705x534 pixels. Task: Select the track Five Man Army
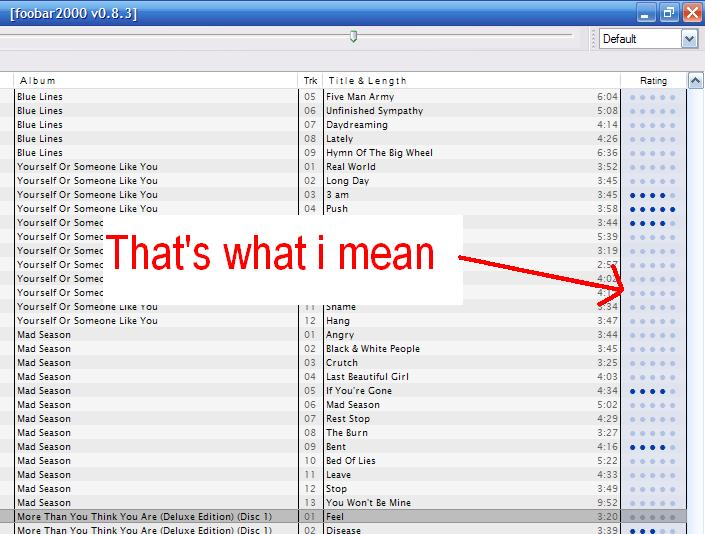360,97
